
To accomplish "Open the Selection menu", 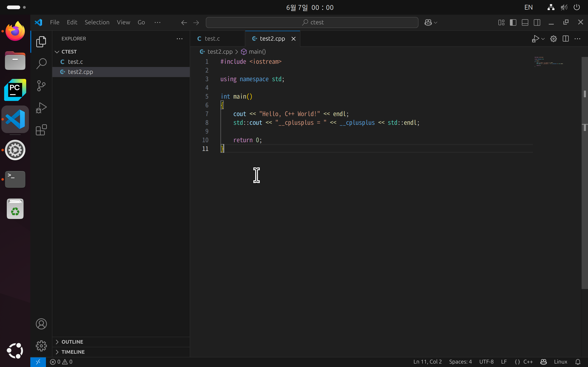I will pos(97,22).
